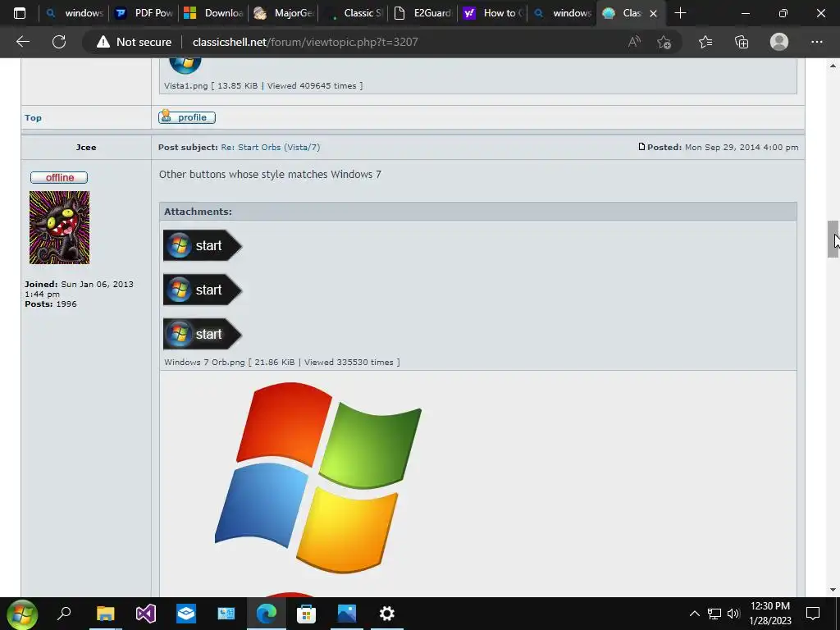Viewport: 840px width, 630px height.
Task: Open the Re: Start Orbs (Vista/7) link
Action: 270,148
